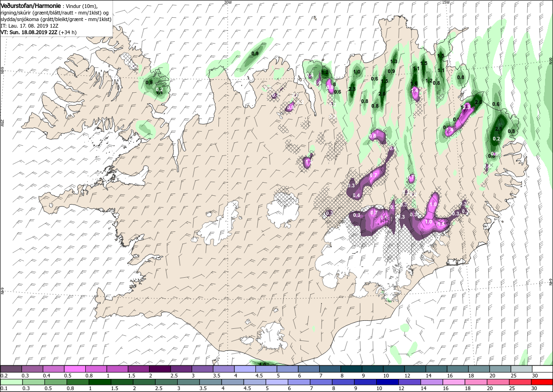Select the lower legend swatch between 3.5 and 4
Image resolution: width=553 pixels, height=392 pixels.
pyautogui.click(x=210, y=383)
